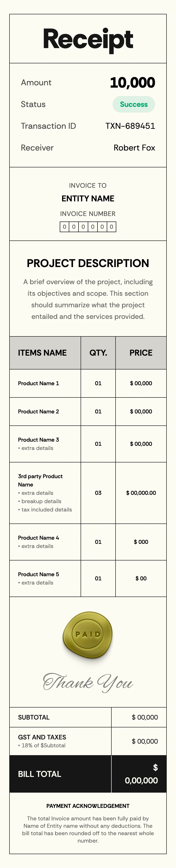The height and width of the screenshot is (868, 176).
Task: Select the Product Name 2 row
Action: point(38,411)
